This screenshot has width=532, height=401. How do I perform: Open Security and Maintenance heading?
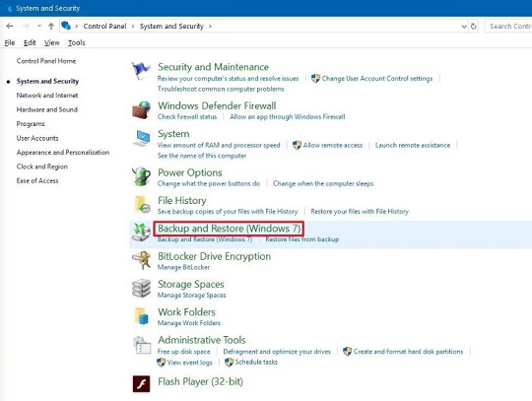pos(213,67)
